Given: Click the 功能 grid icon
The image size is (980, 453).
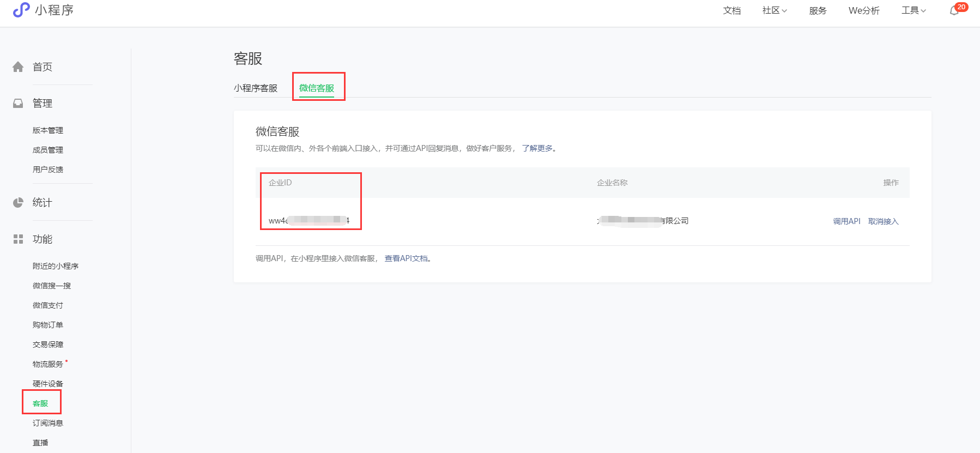Looking at the screenshot, I should 18,239.
